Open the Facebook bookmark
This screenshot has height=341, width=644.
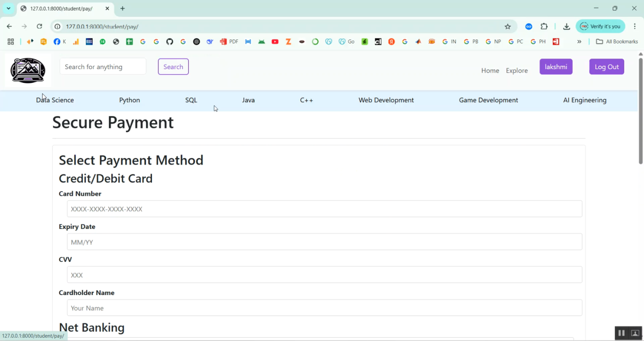coord(59,42)
